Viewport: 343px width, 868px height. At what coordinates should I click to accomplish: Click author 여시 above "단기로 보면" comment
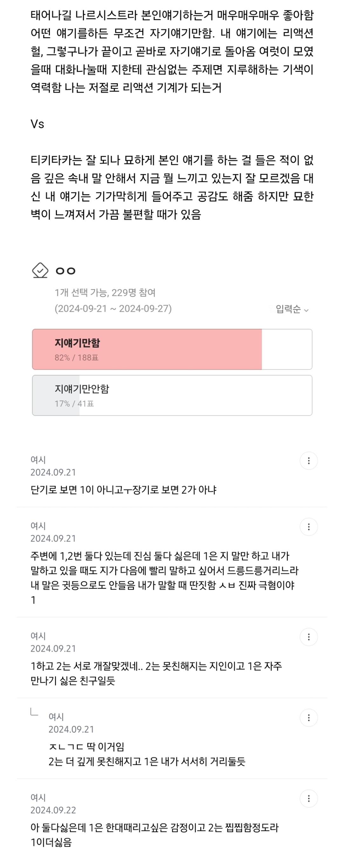[38, 460]
